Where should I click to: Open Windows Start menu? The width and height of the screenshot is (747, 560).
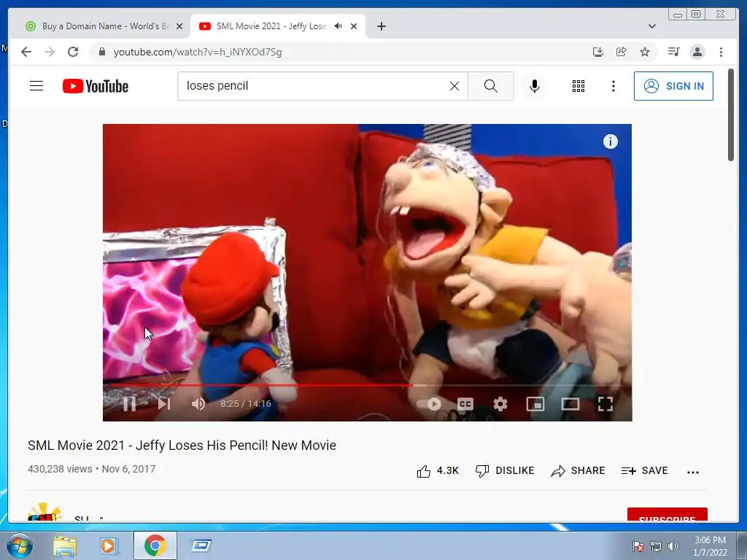tap(20, 545)
